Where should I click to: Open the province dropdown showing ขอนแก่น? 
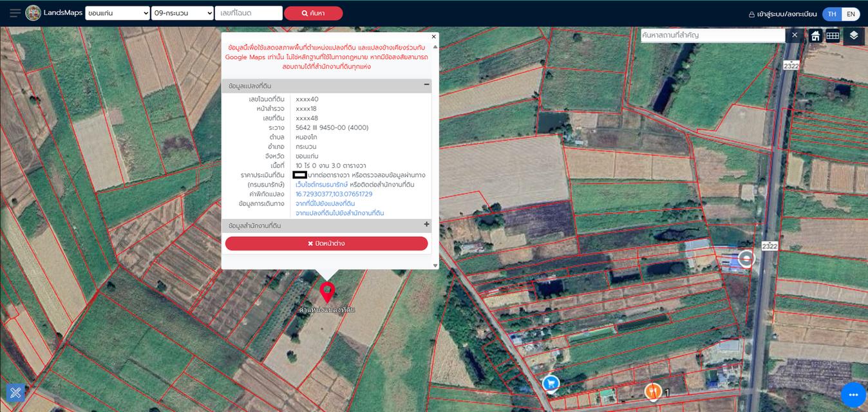[117, 13]
